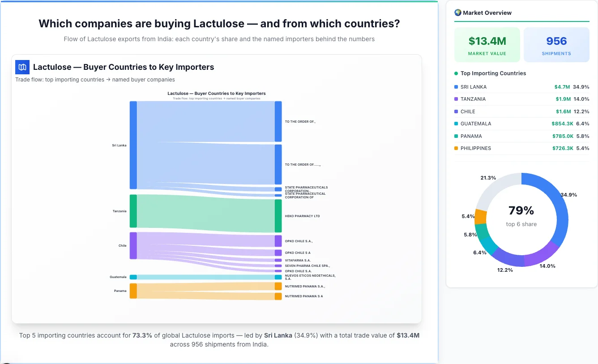Click the $4.7M value for SRI LANKA

point(563,86)
